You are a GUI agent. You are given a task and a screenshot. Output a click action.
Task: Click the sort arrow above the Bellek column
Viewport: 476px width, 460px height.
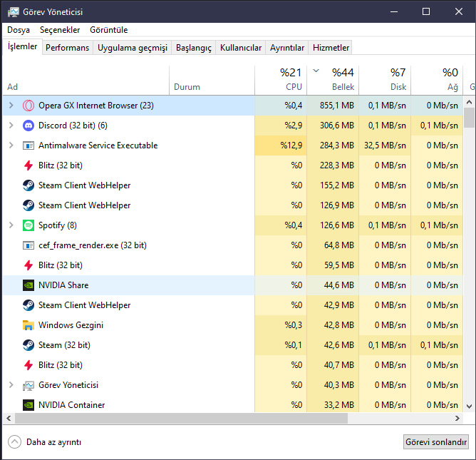(316, 71)
